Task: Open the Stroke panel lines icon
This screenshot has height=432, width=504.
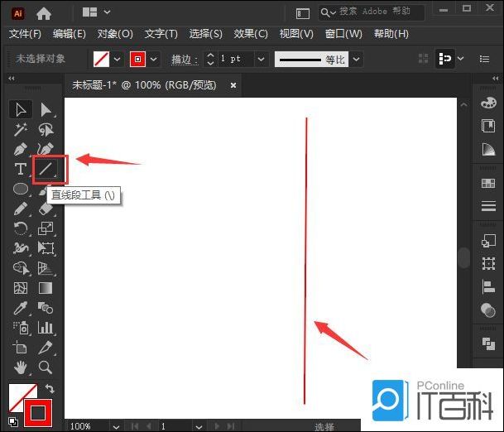Action: [x=488, y=206]
